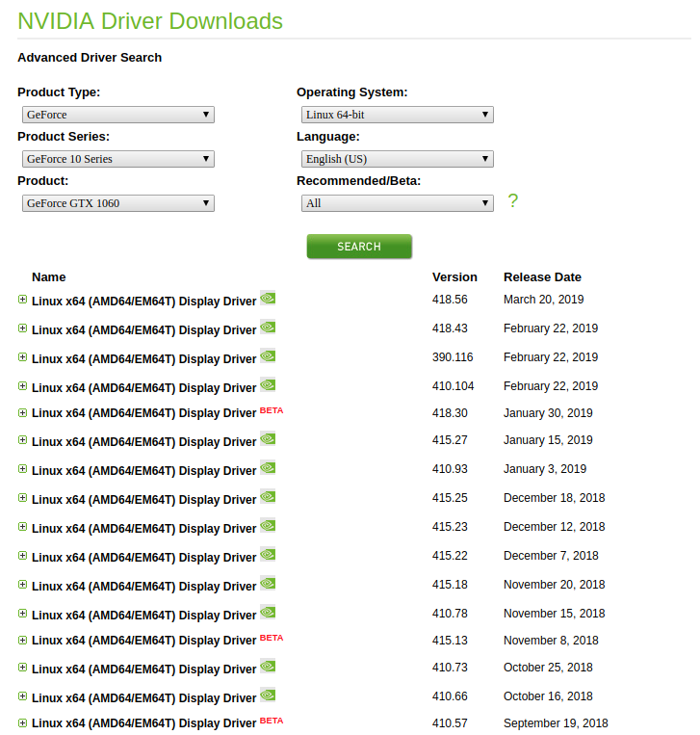Open the Display Driver link for version 390.116

click(143, 359)
